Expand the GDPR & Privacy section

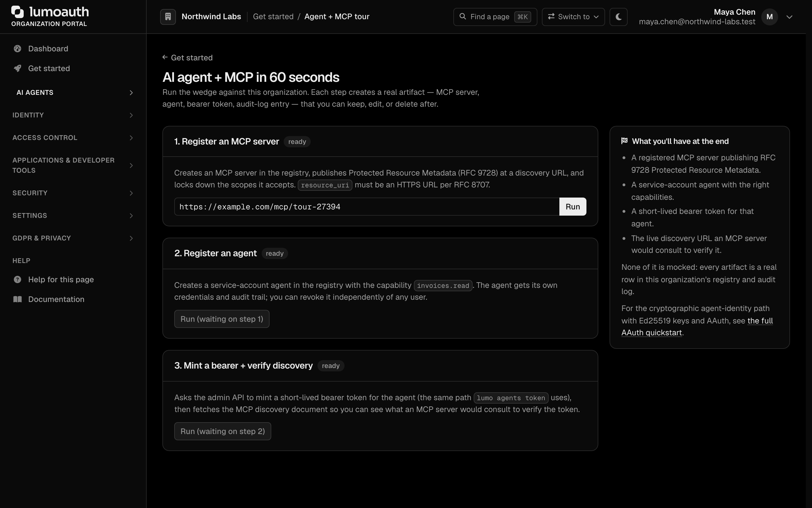(72, 238)
